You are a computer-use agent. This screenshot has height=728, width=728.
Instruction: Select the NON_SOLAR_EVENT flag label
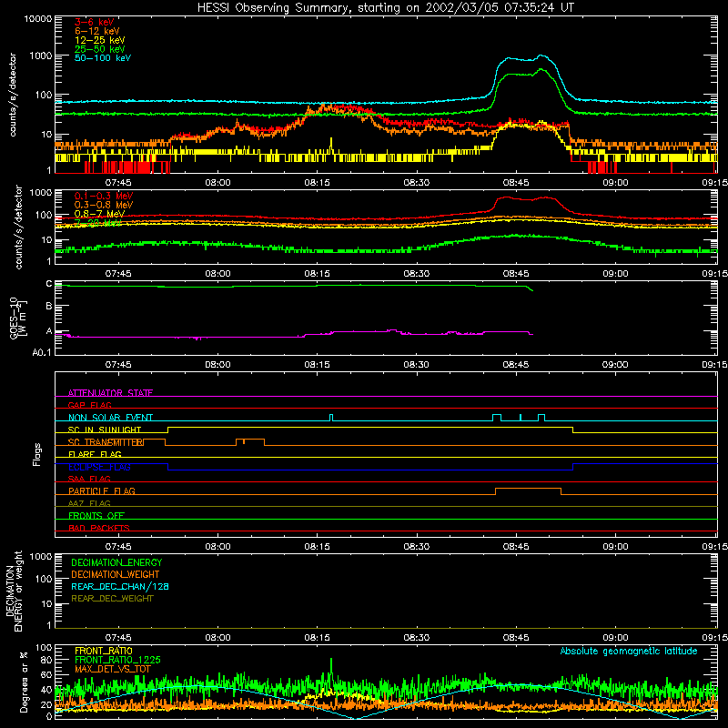(110, 418)
